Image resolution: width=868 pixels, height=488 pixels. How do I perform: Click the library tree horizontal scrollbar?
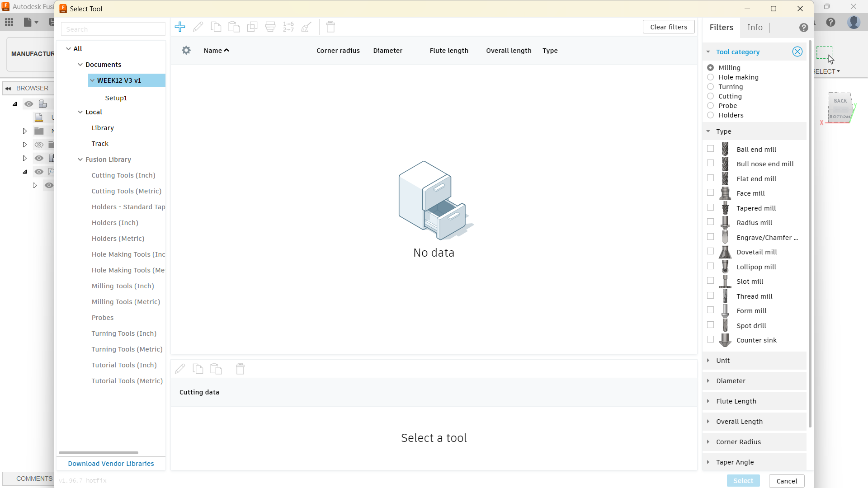point(99,452)
